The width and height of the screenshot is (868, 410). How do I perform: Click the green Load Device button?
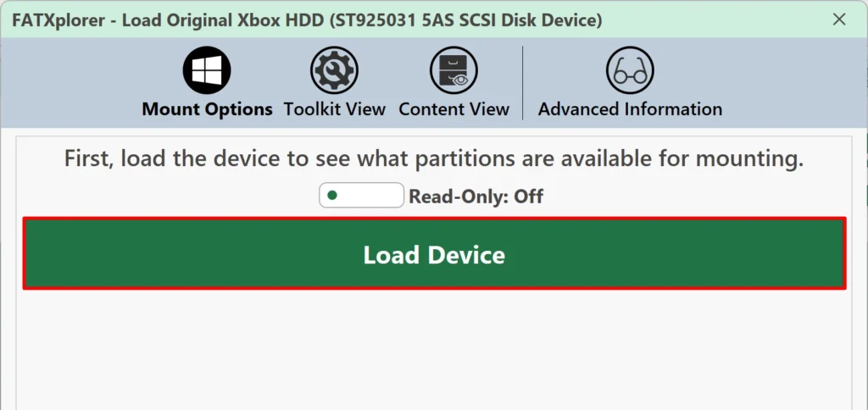[x=435, y=253]
